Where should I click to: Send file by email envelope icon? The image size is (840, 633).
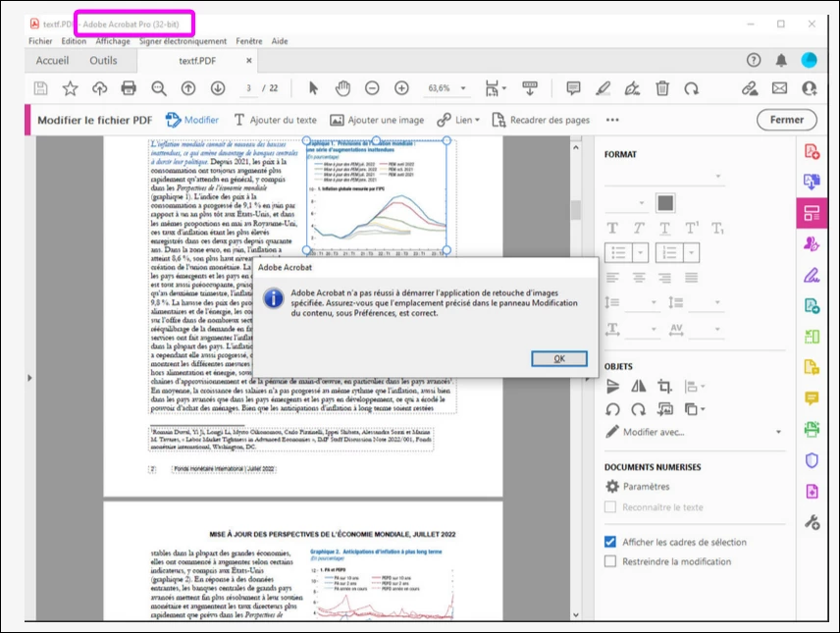[779, 88]
